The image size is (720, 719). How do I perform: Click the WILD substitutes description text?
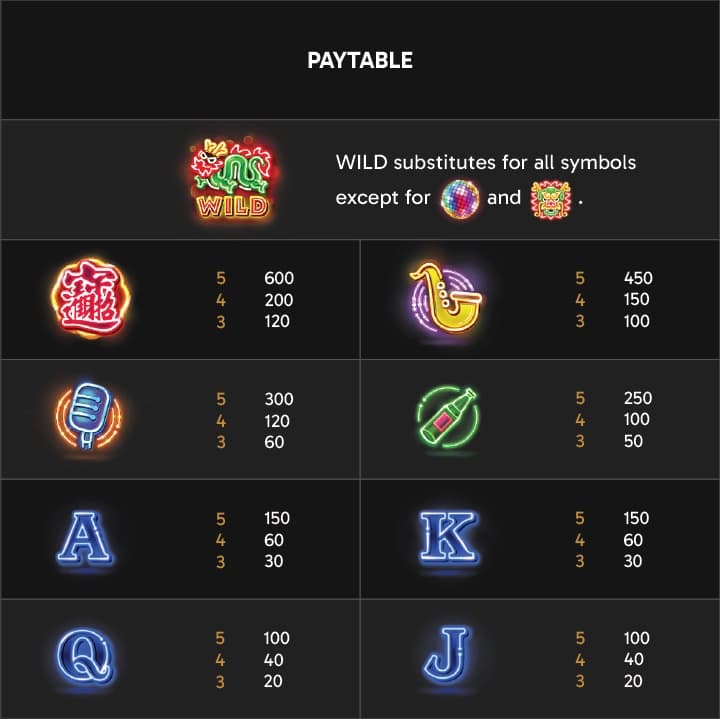[x=486, y=180]
